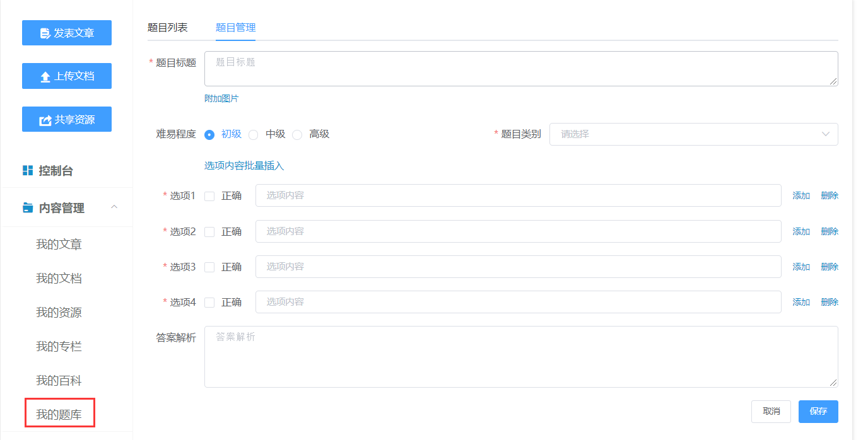Check the 正确 box for 选项3
The image size is (868, 440).
[209, 267]
